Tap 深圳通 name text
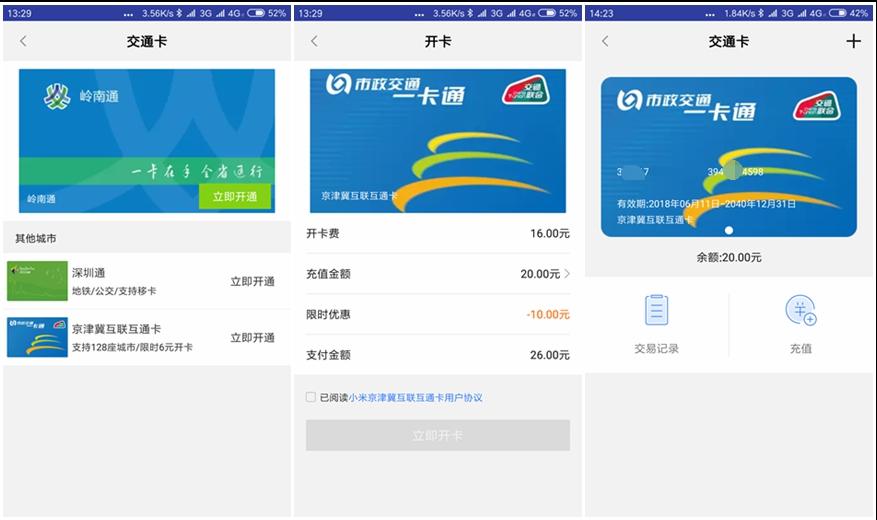 tap(88, 273)
